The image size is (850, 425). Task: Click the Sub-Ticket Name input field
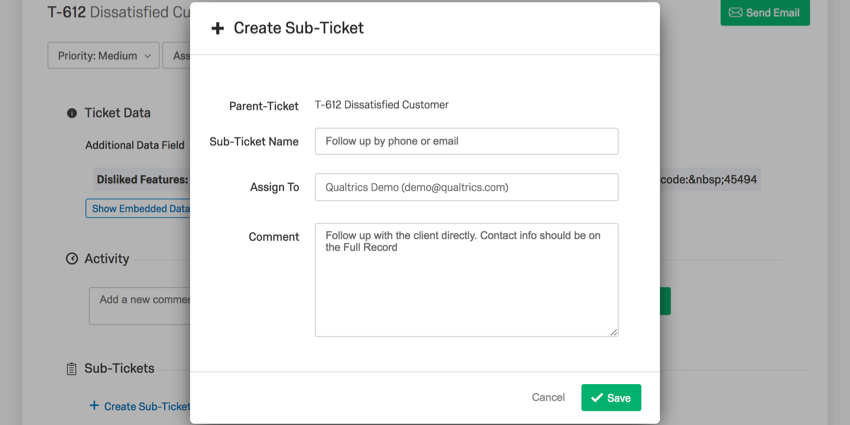click(x=466, y=141)
